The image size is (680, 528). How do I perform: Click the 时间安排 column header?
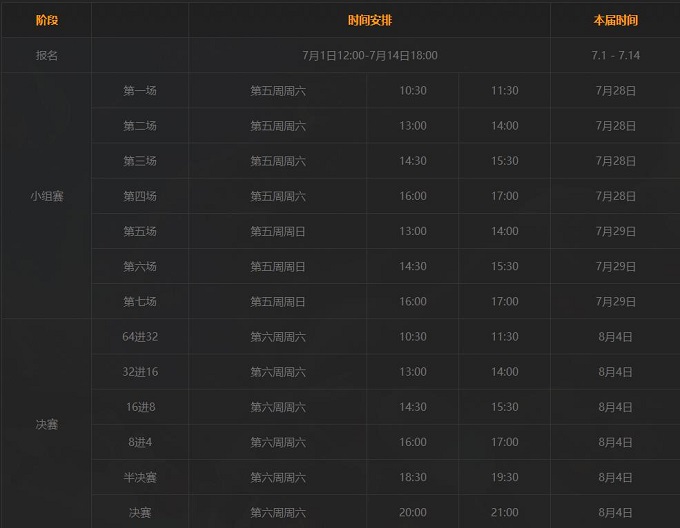370,20
